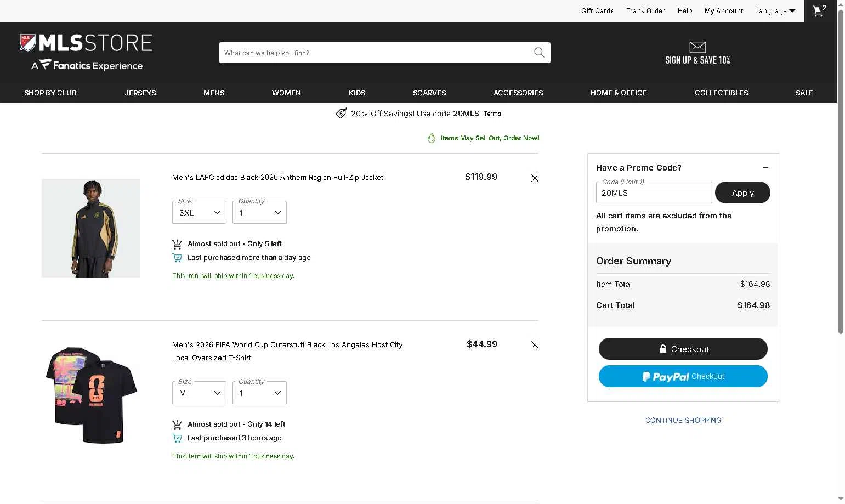The height and width of the screenshot is (504, 845).
Task: Open the World Cup Oversized T-Shirt title
Action: (x=287, y=351)
